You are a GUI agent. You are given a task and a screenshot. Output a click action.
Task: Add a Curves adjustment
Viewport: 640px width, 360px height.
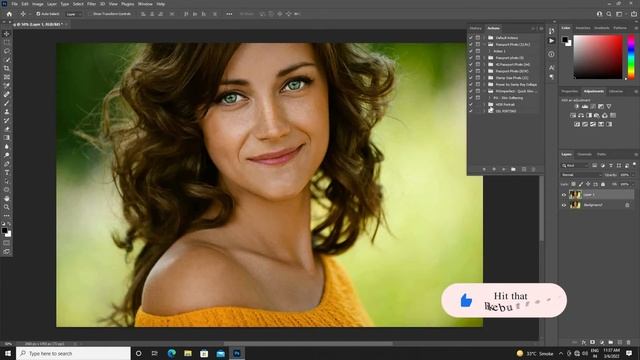[x=593, y=107]
